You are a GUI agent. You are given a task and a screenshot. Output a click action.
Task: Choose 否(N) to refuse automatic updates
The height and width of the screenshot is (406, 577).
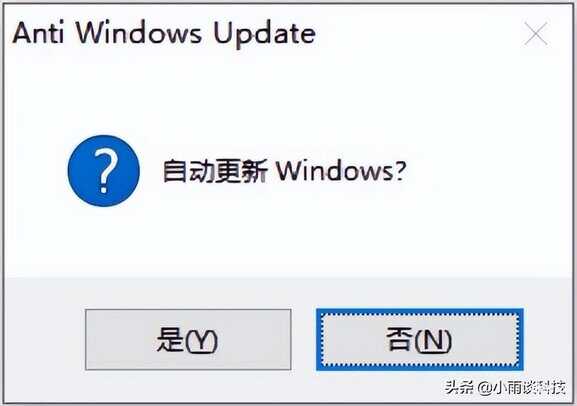420,339
